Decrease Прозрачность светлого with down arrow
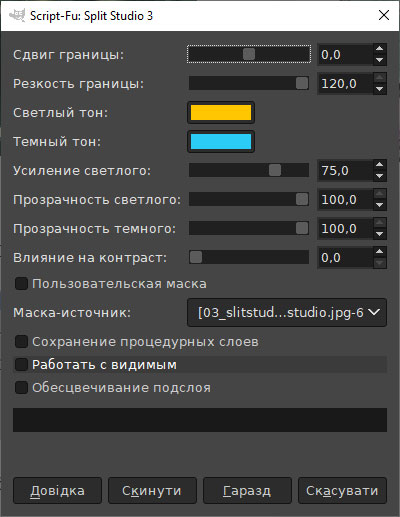Viewport: 400px width, 517px height. (x=379, y=205)
